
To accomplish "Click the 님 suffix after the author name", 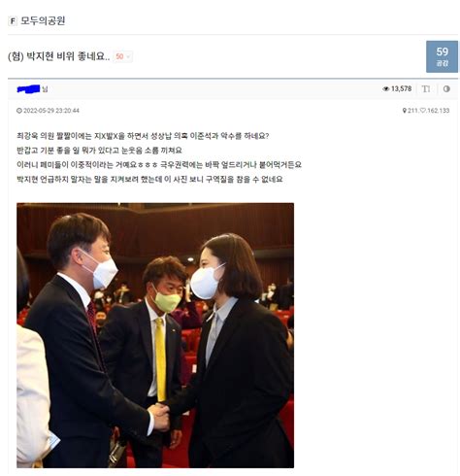I will coord(45,89).
